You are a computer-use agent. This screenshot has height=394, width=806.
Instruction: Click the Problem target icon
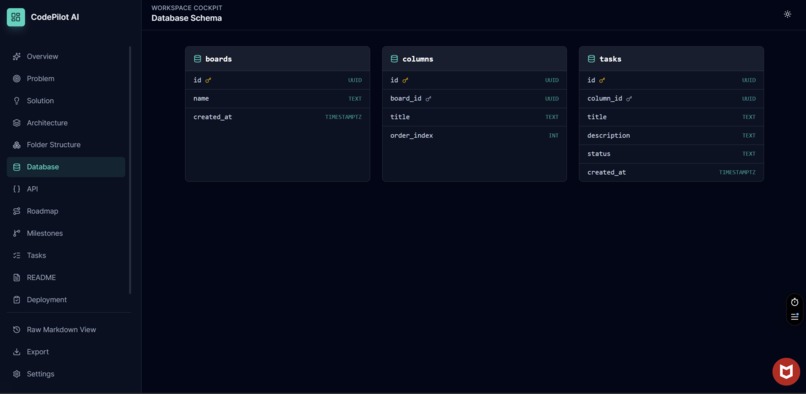click(16, 79)
